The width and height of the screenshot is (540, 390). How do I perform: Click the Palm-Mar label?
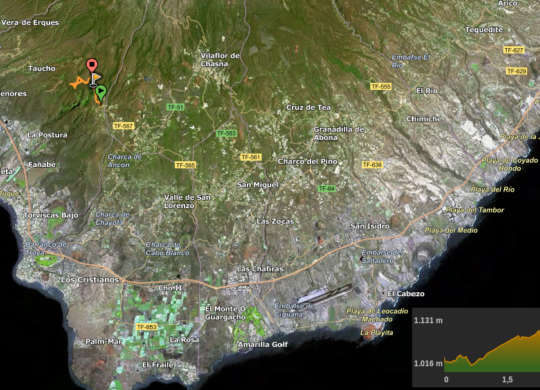click(x=103, y=342)
